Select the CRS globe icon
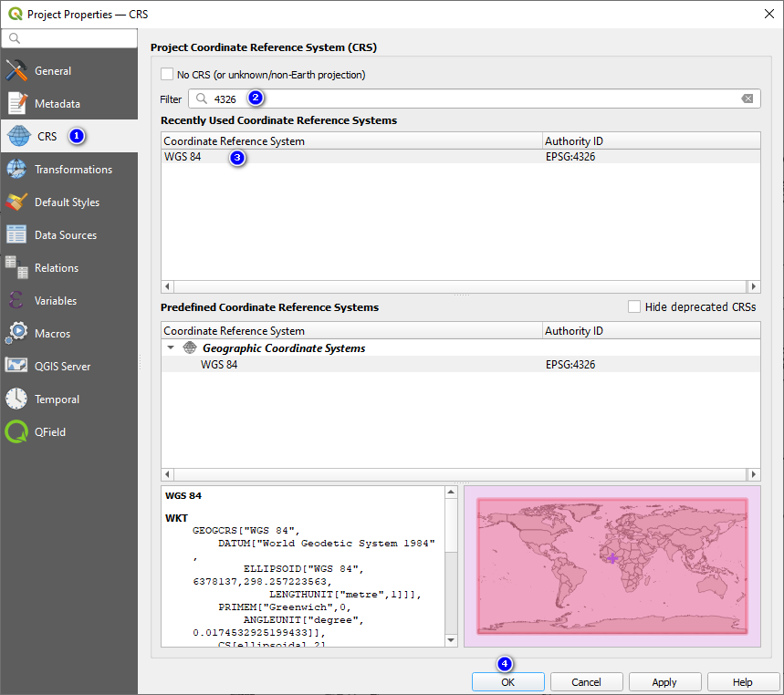This screenshot has height=695, width=784. (x=19, y=136)
